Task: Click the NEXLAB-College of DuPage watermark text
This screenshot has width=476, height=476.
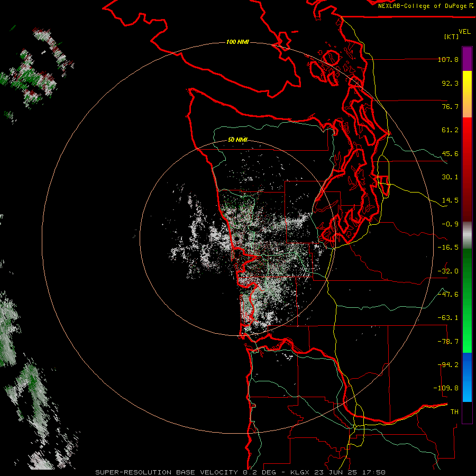Action: click(x=426, y=6)
